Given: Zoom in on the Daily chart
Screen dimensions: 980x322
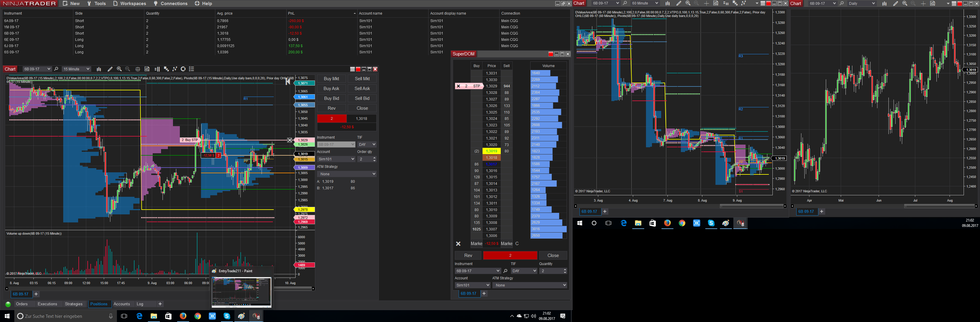Looking at the screenshot, I should click(905, 3).
